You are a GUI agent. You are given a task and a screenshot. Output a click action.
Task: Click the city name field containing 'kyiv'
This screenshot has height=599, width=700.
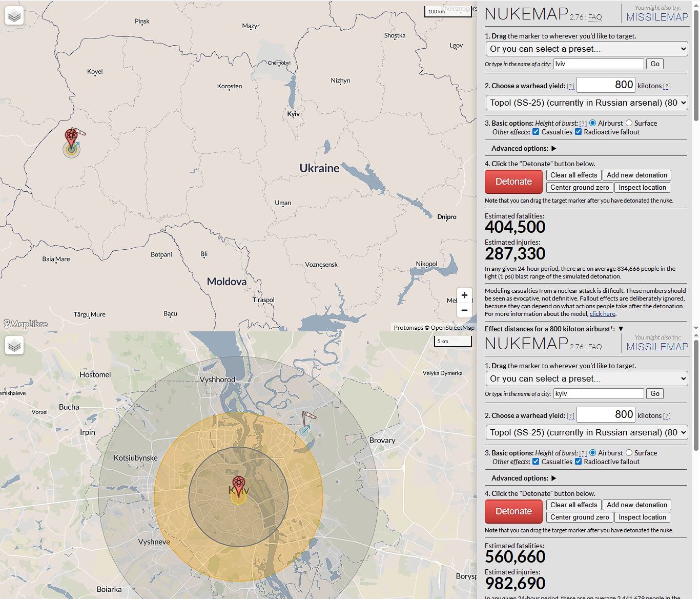click(x=599, y=393)
